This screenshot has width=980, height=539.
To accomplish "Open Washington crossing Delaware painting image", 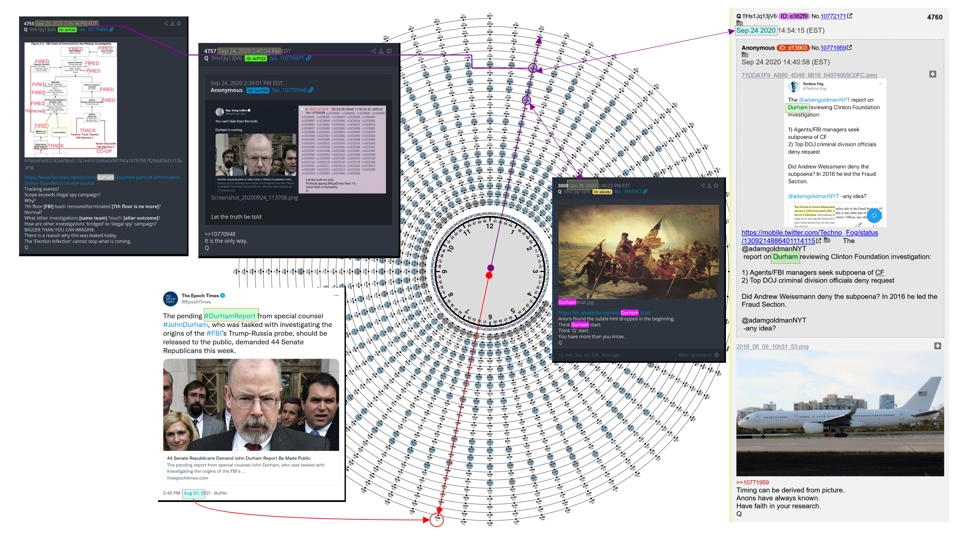I will 638,252.
